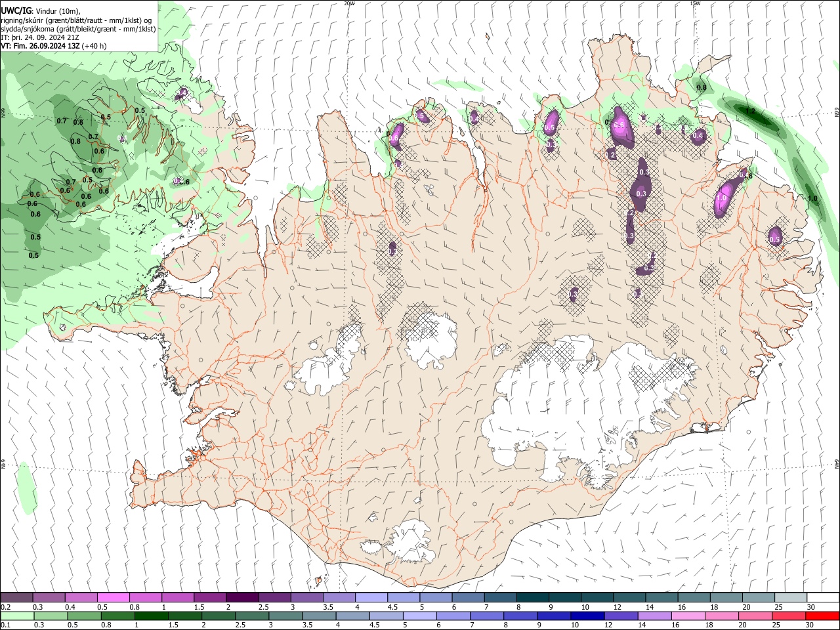
Task: Click the bright pink 0.5 snow legend swatch
Action: (x=113, y=597)
